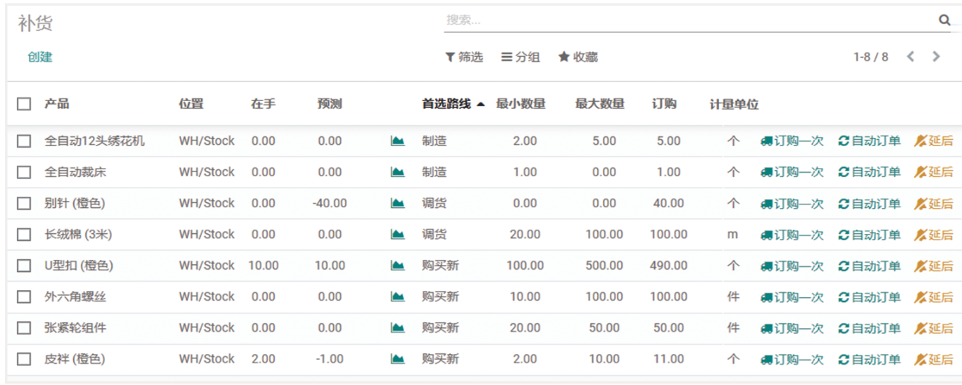Open forecast chart for 全自动12头绣花机
This screenshot has width=962, height=385.
pos(398,141)
